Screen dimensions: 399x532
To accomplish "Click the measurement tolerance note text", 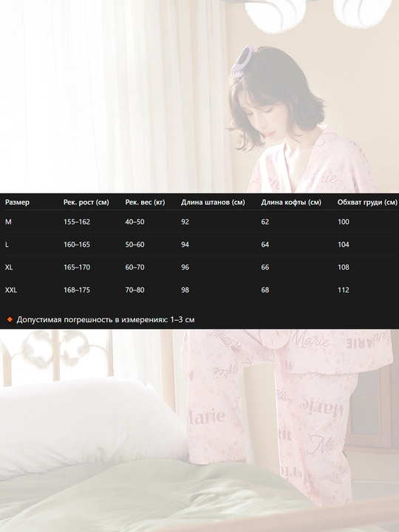I will tap(106, 320).
